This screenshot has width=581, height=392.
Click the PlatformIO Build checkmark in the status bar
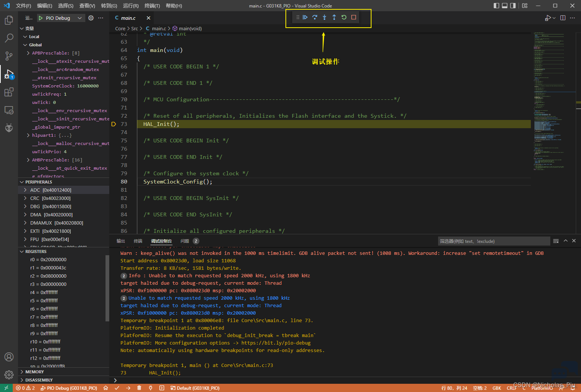[117, 388]
